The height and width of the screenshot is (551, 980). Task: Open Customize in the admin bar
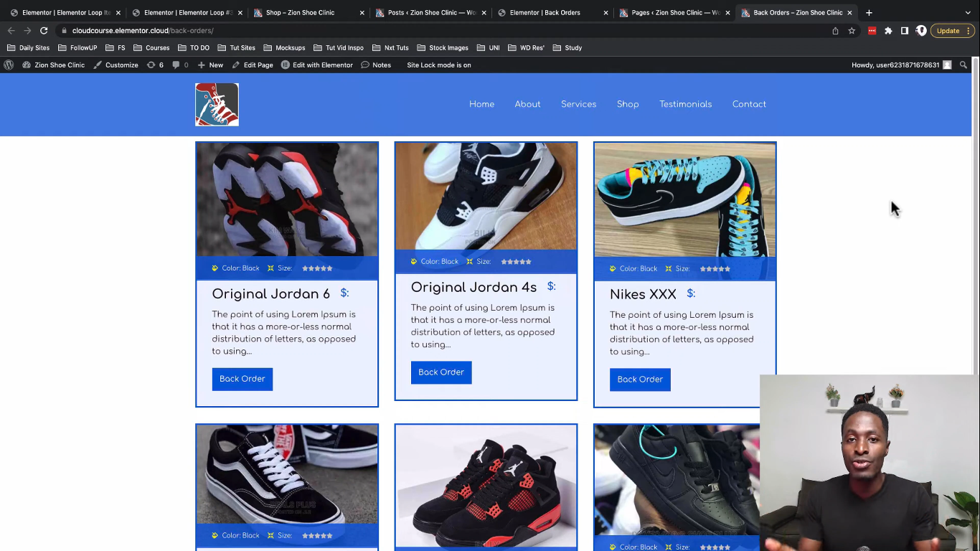(x=116, y=65)
